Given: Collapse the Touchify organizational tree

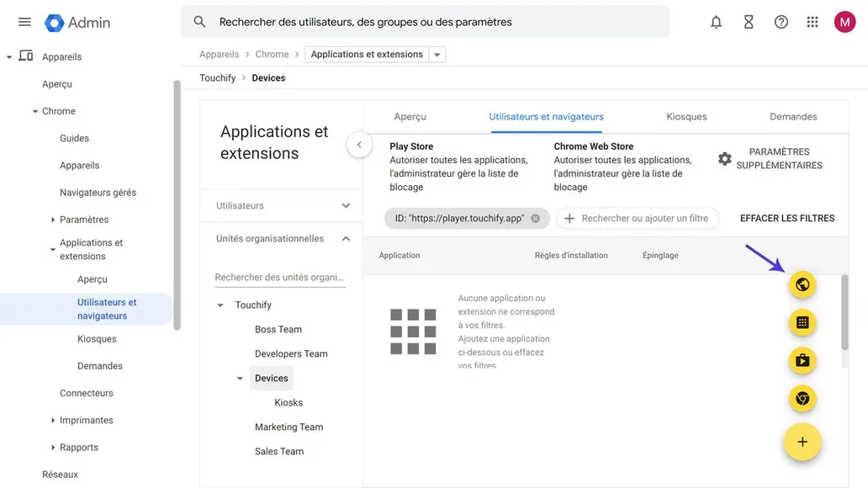Looking at the screenshot, I should point(220,305).
